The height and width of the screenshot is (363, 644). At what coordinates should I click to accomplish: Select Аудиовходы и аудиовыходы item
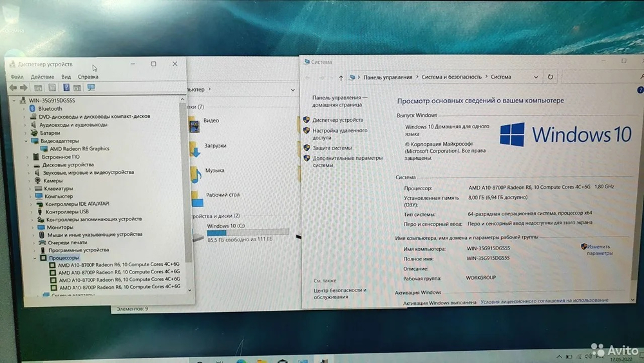[x=73, y=124]
